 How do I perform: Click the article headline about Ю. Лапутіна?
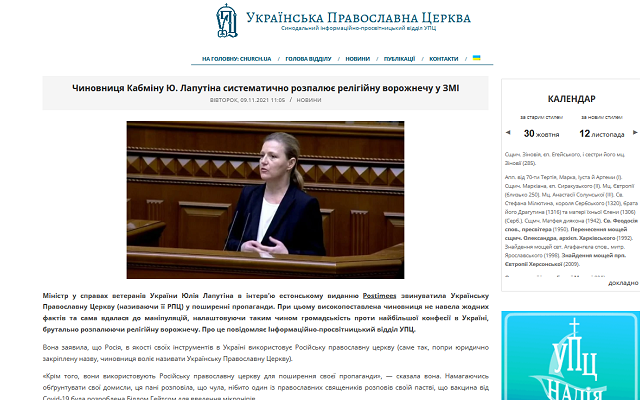266,88
